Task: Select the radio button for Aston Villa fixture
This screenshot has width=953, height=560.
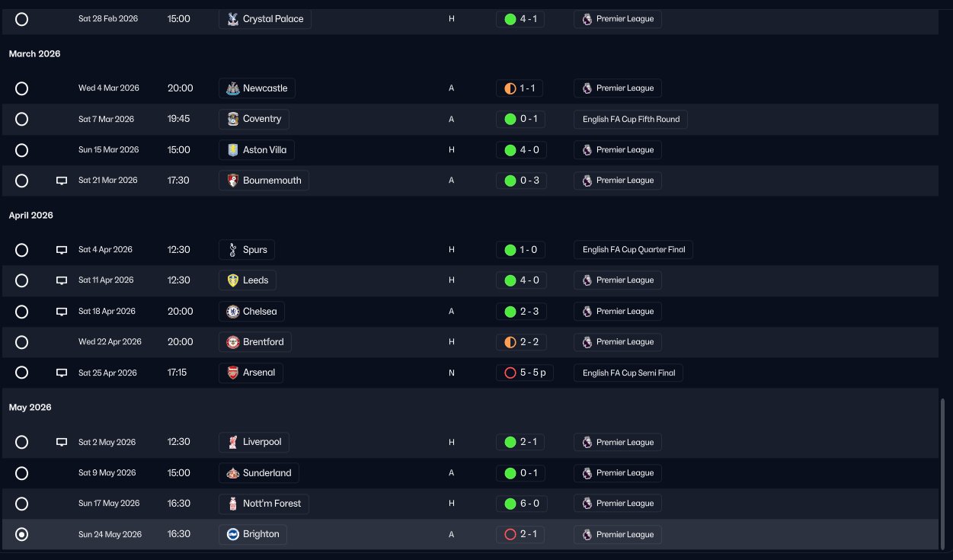Action: click(22, 150)
